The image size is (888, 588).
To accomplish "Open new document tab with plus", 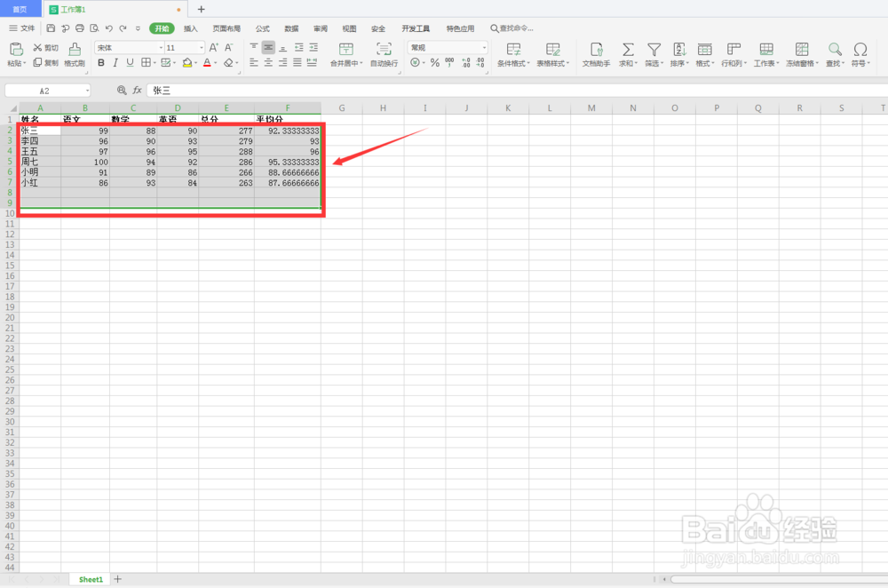I will coord(201,9).
